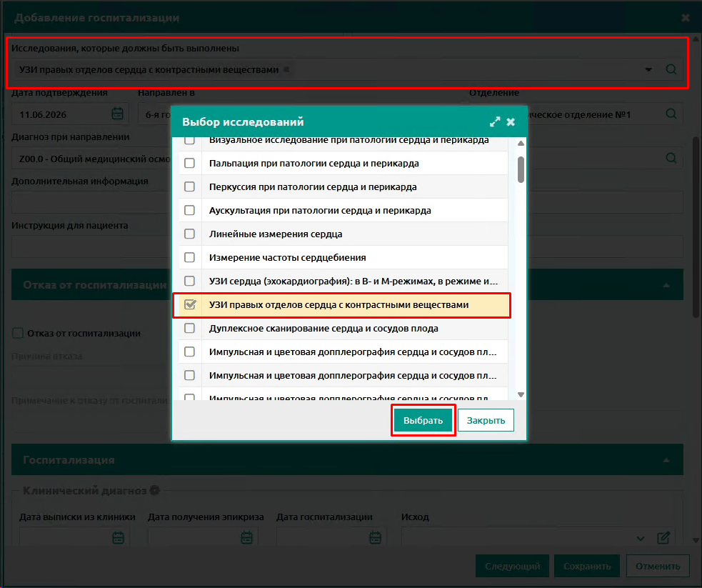Open calendar for Дата подтверждения

coord(117,114)
